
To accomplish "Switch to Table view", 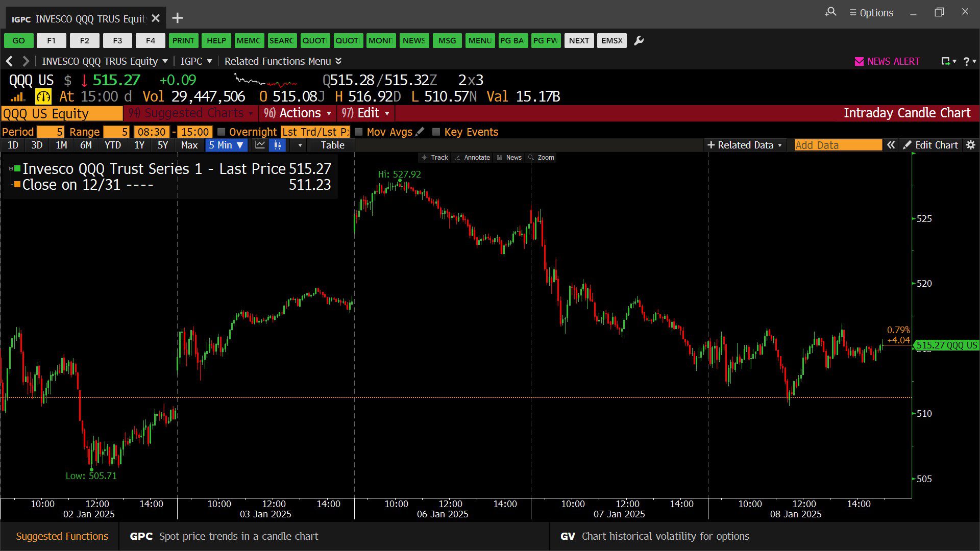I will point(332,145).
